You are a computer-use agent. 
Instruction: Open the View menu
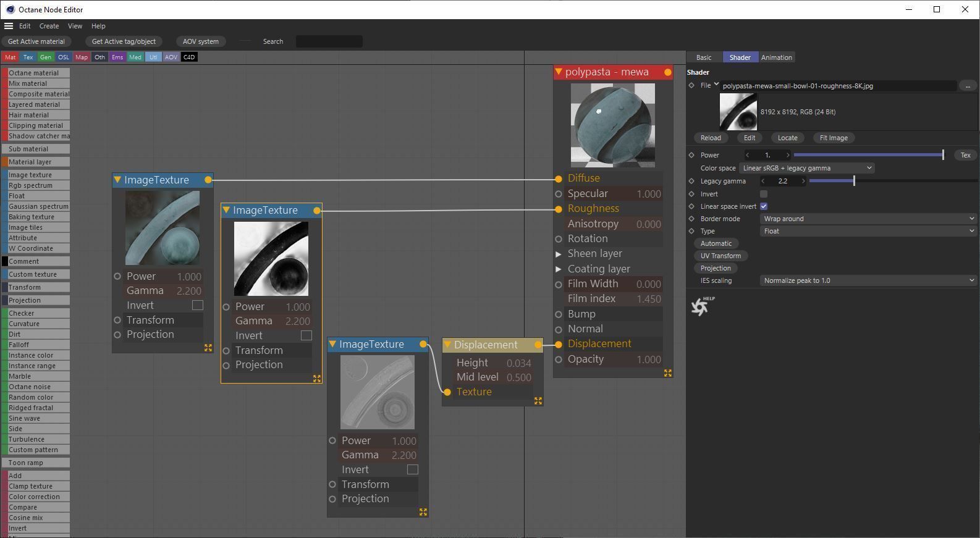coord(75,26)
